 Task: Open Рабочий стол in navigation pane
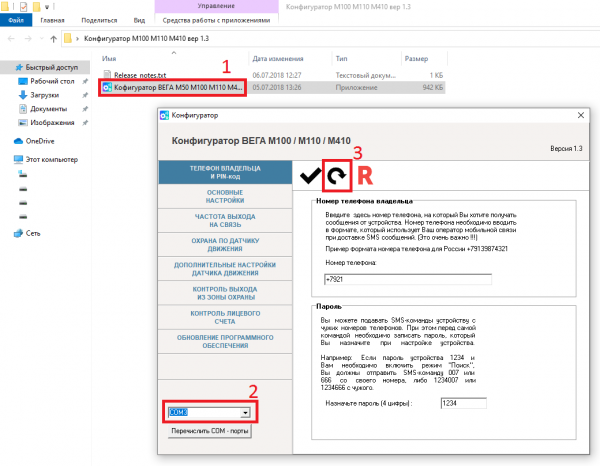pos(52,81)
